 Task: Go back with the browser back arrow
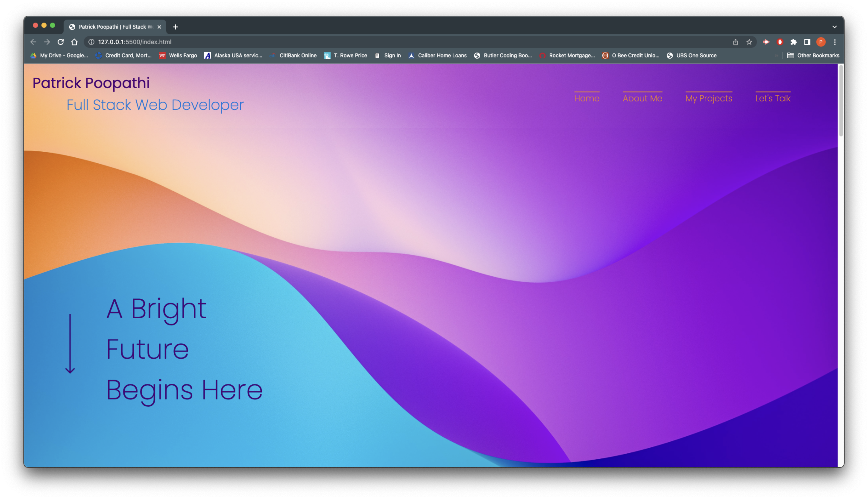click(33, 42)
